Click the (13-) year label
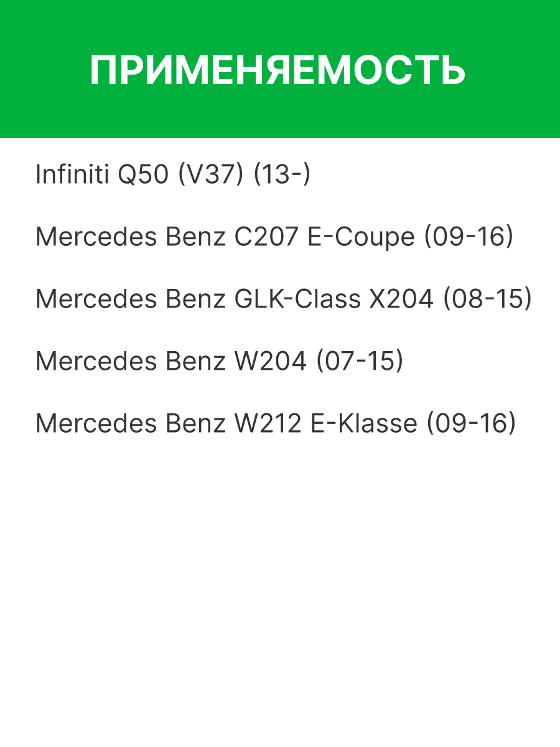Viewport: 560px width, 747px height. 282,175
